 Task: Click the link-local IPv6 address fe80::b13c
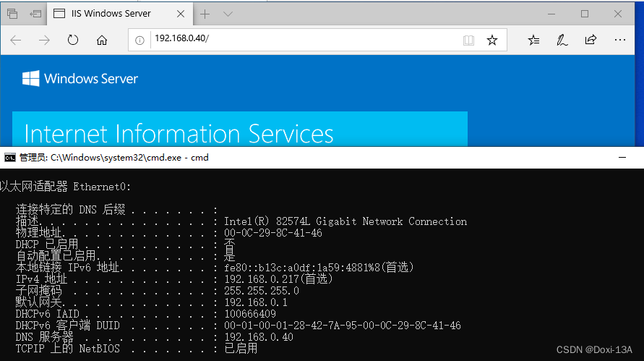(x=319, y=268)
